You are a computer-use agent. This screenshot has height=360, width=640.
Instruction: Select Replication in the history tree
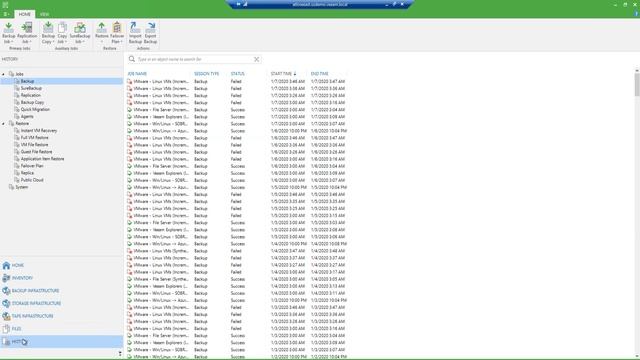click(x=31, y=95)
